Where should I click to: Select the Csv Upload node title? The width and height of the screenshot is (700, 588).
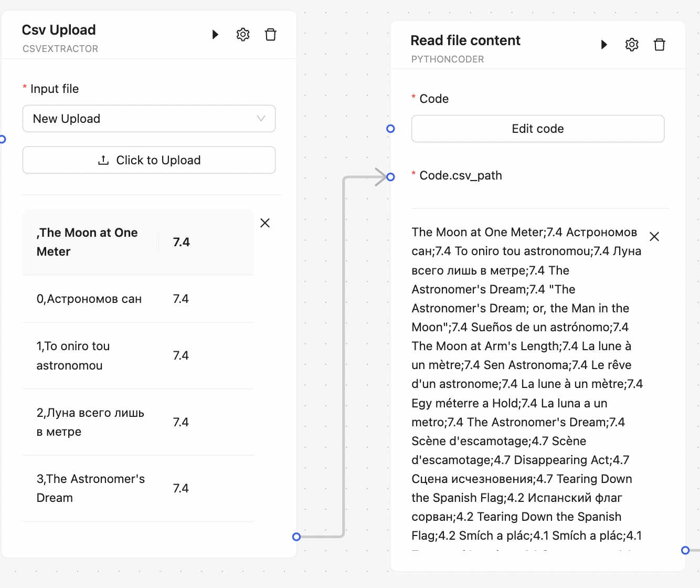59,30
